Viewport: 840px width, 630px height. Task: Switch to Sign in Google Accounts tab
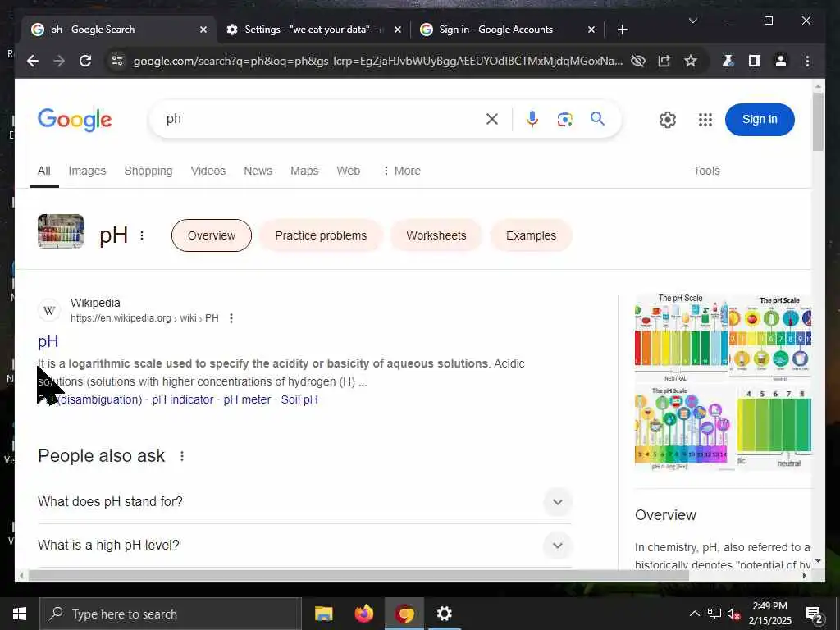507,30
